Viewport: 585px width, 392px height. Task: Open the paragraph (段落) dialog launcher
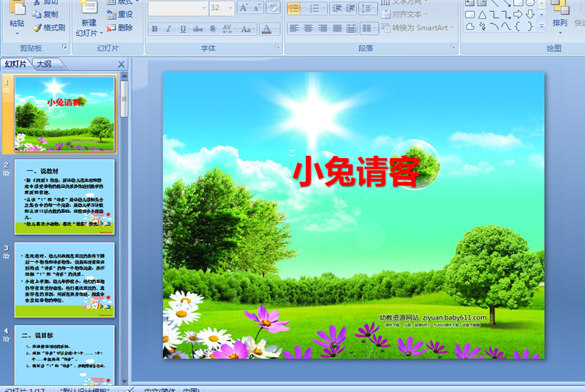[453, 47]
